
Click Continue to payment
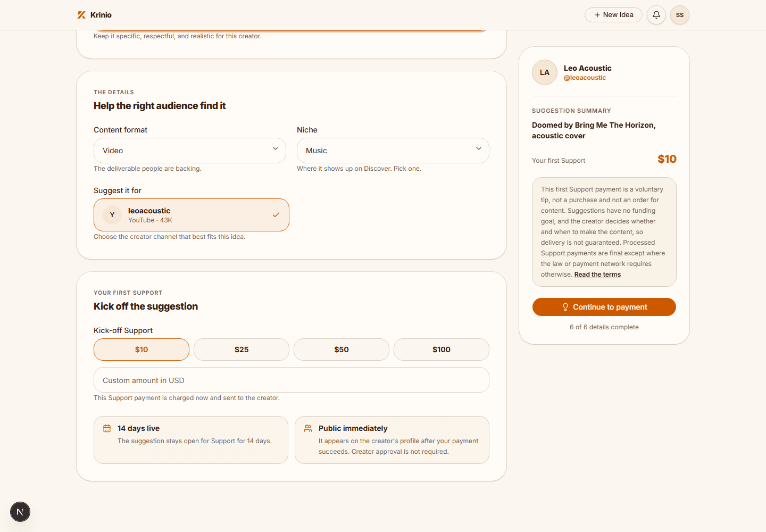coord(604,307)
